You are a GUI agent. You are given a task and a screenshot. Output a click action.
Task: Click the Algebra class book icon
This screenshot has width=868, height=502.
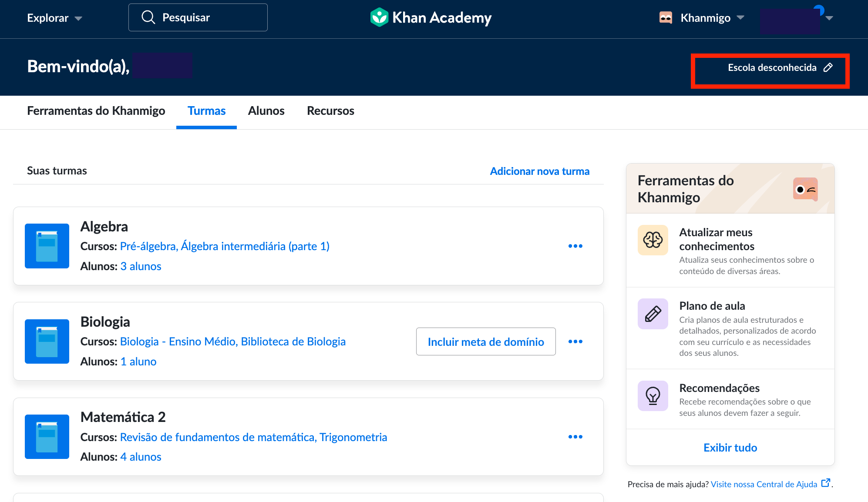(47, 246)
